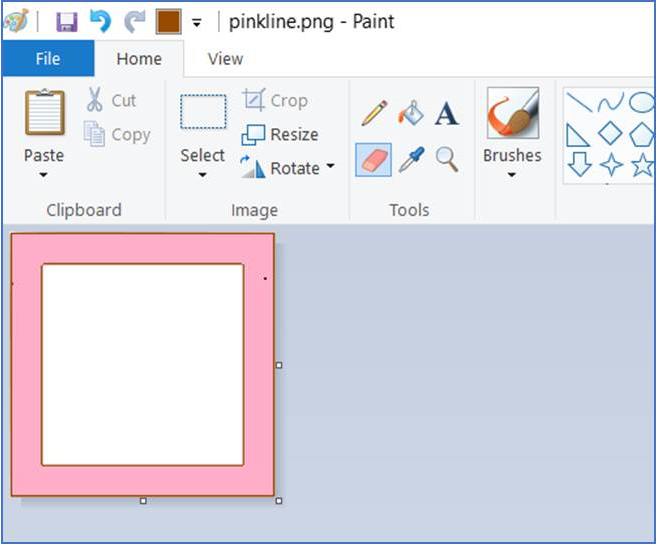657x545 pixels.
Task: Select the Down arrow shape
Action: 580,164
